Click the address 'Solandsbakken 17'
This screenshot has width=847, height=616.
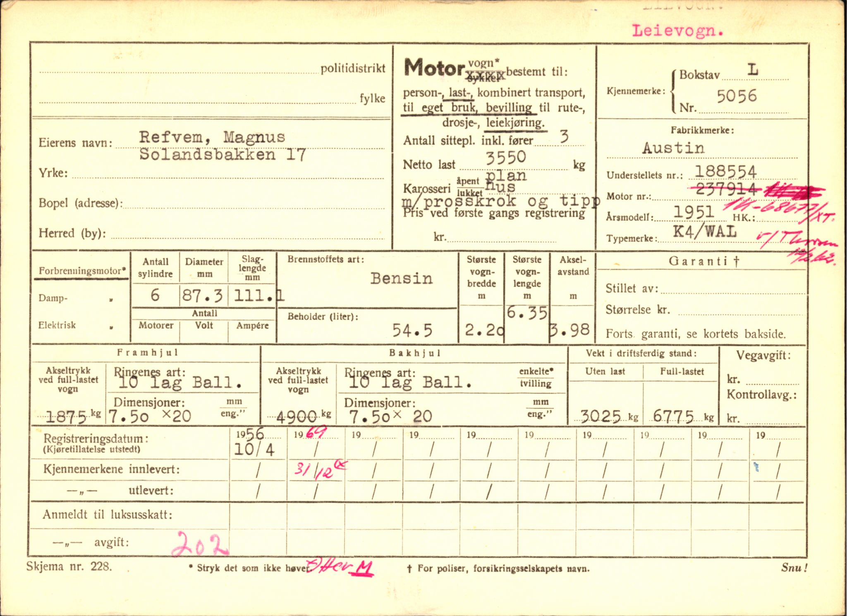222,155
